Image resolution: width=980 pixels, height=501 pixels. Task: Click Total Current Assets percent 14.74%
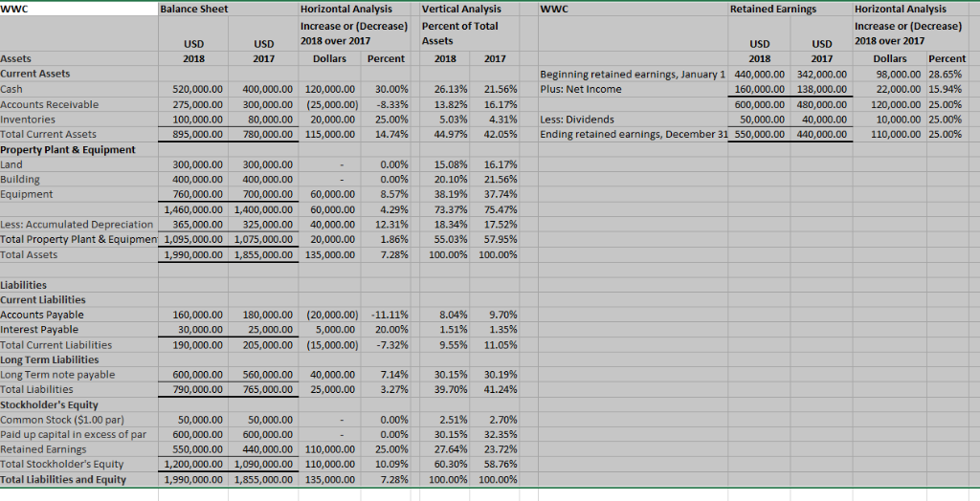point(393,134)
